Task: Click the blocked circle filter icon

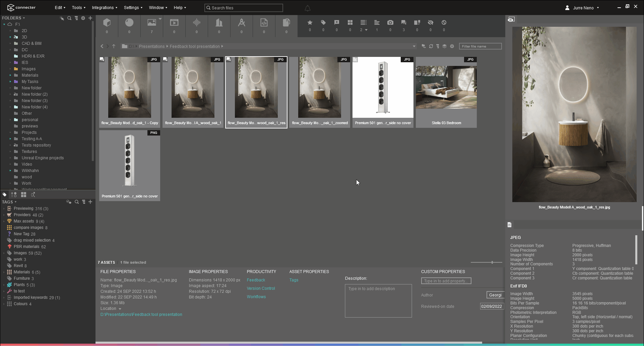Action: 444,22
